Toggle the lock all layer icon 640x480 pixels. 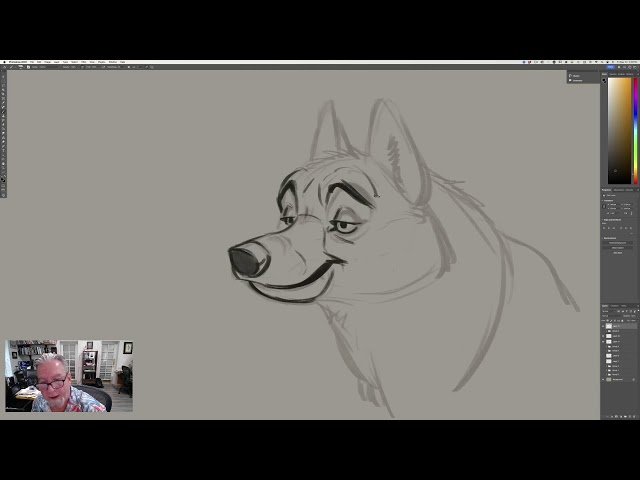(x=622, y=321)
